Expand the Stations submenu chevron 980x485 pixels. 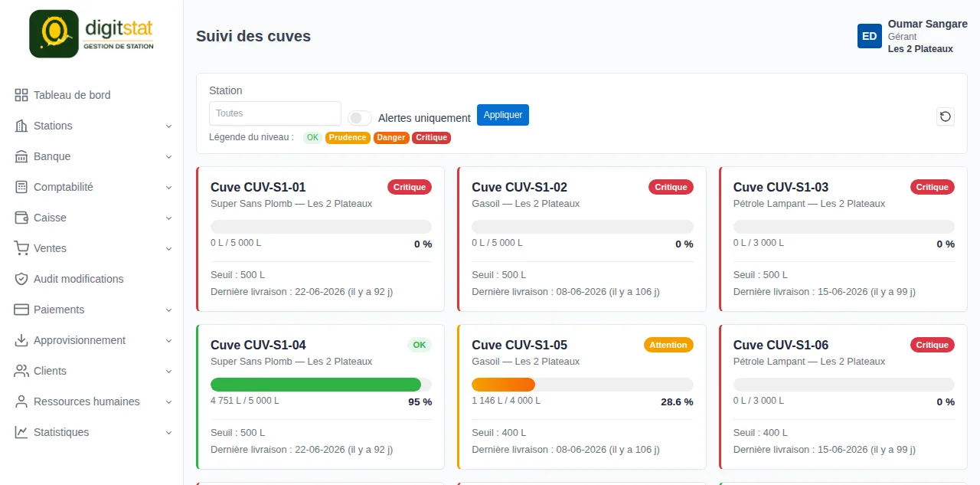click(x=168, y=126)
